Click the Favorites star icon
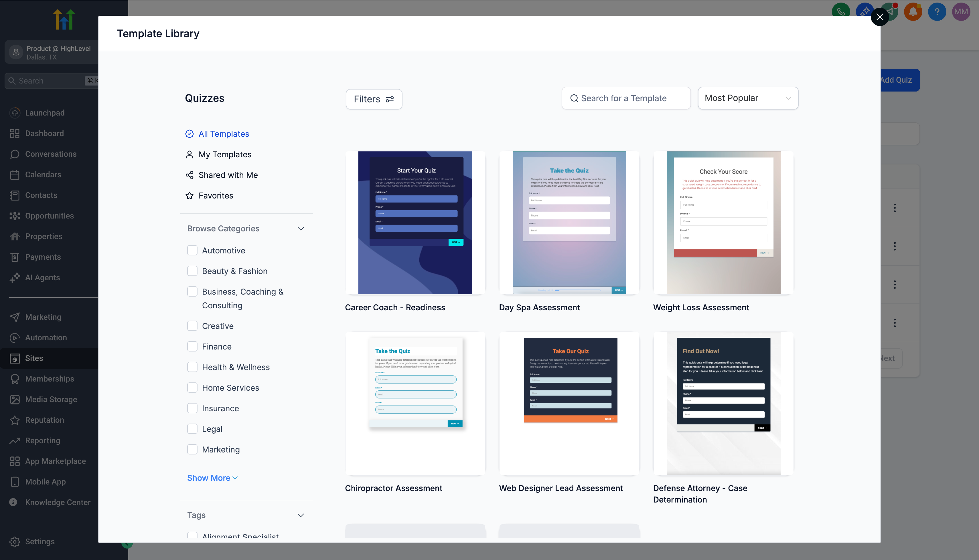979x560 pixels. pyautogui.click(x=189, y=195)
